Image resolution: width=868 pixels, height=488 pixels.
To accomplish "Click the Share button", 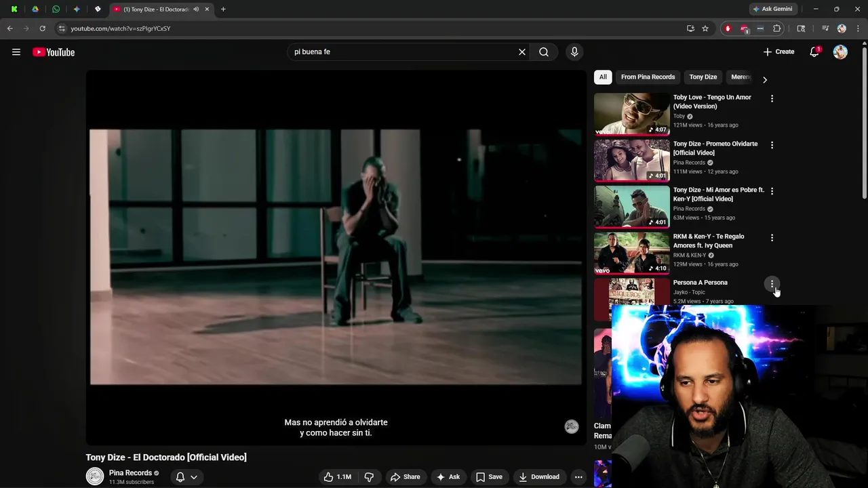I will 406,476.
